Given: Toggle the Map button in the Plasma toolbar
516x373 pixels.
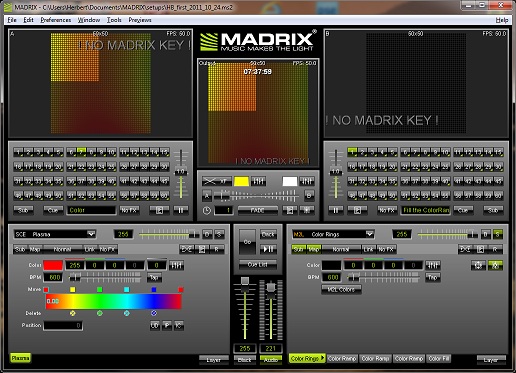Looking at the screenshot, I should click(x=35, y=249).
